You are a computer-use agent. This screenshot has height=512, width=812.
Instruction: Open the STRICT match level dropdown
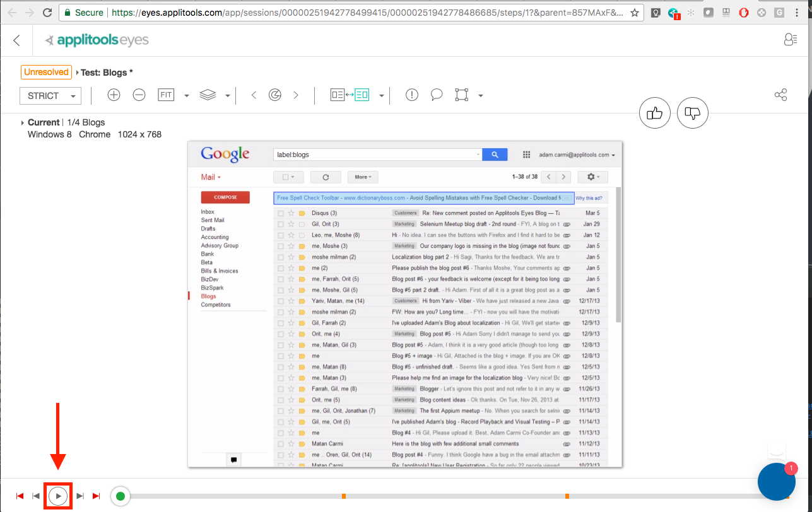pos(50,96)
